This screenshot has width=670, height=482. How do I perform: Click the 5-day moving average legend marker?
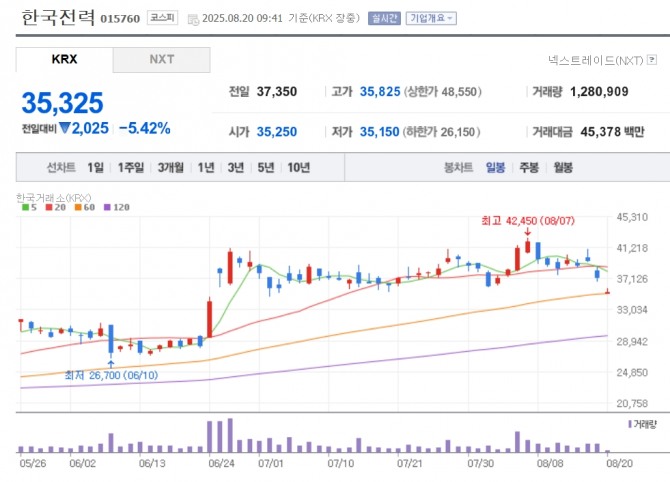pos(23,207)
